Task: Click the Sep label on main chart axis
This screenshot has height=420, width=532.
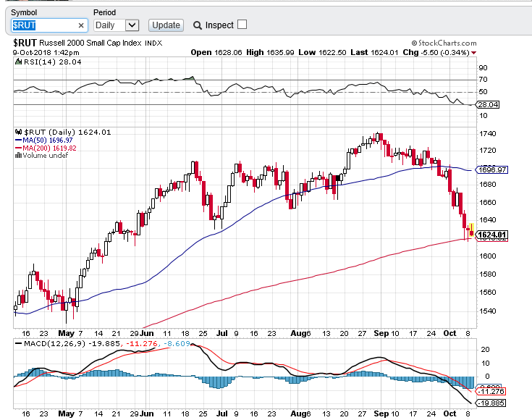Action: tap(381, 333)
